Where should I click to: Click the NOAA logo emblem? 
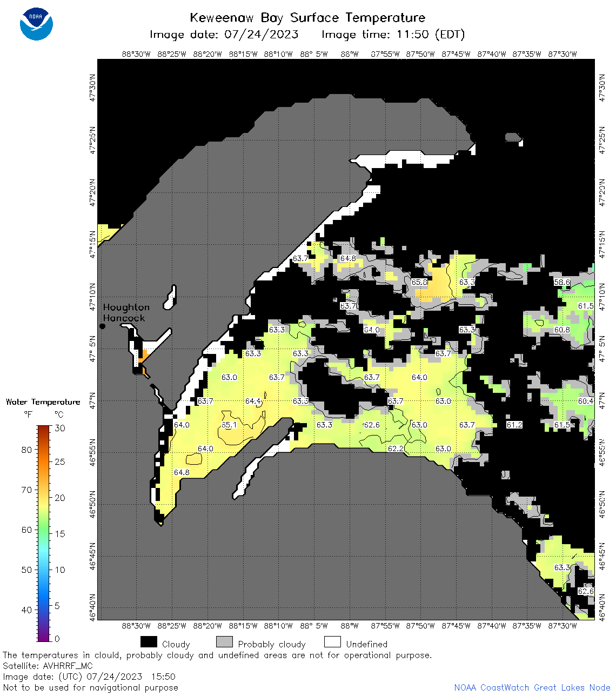tap(36, 23)
